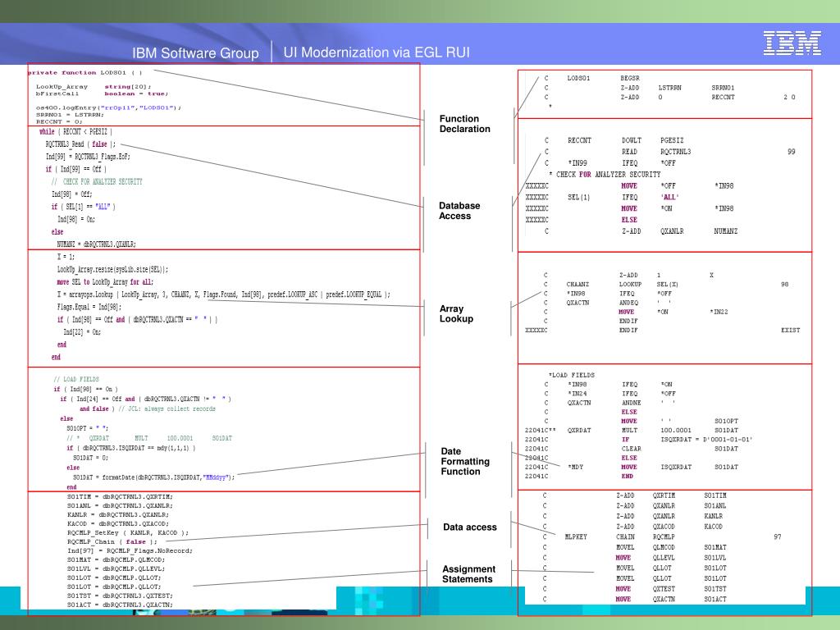Click the 'bFirstCall boolean = true;' line

click(102, 94)
